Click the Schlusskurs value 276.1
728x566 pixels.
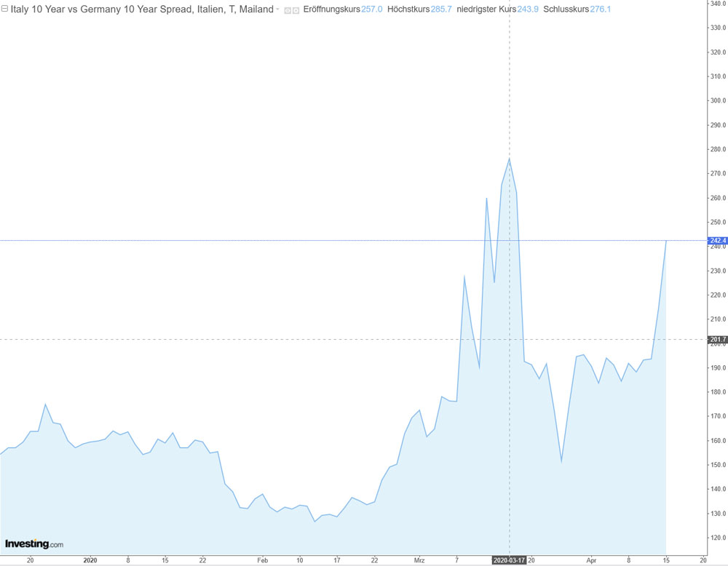(601, 9)
